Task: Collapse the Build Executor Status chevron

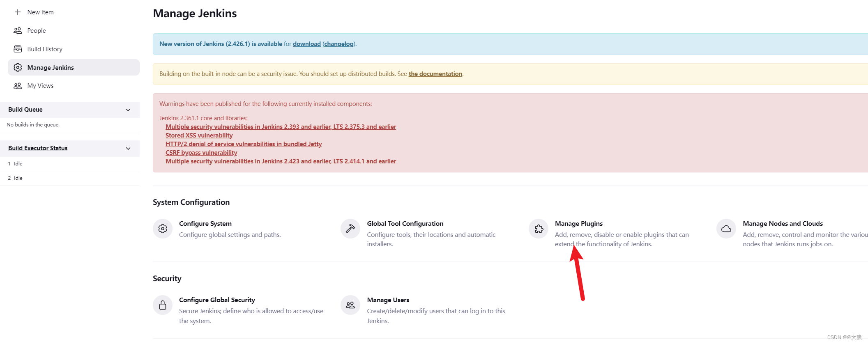Action: [x=128, y=148]
